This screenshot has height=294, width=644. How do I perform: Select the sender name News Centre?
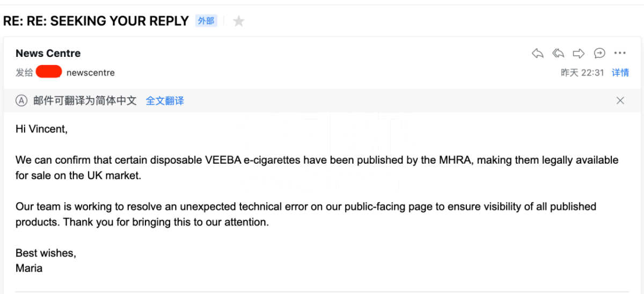(x=48, y=53)
